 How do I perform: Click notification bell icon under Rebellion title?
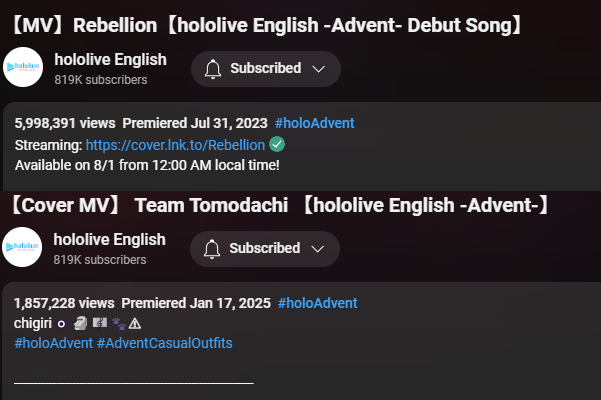coord(213,69)
